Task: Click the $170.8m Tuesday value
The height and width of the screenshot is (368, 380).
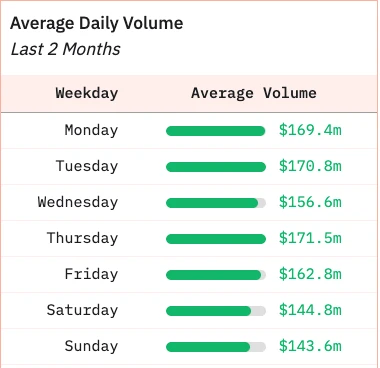Action: coord(310,166)
